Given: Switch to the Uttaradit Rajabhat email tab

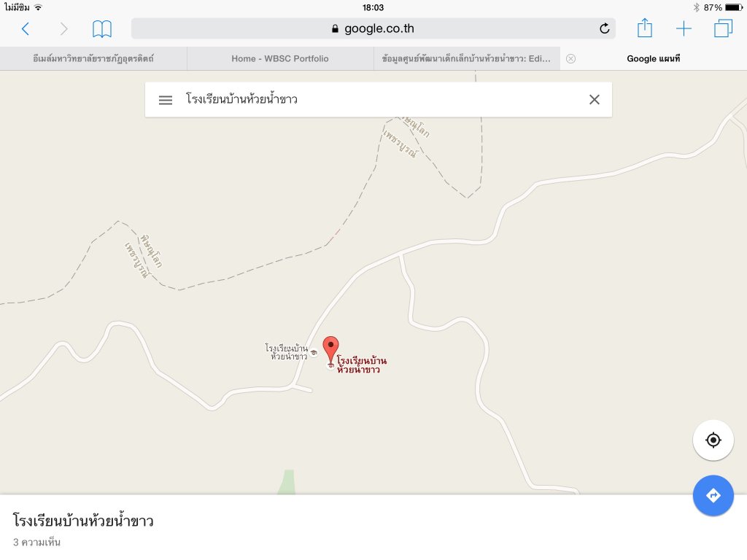Looking at the screenshot, I should pos(93,58).
